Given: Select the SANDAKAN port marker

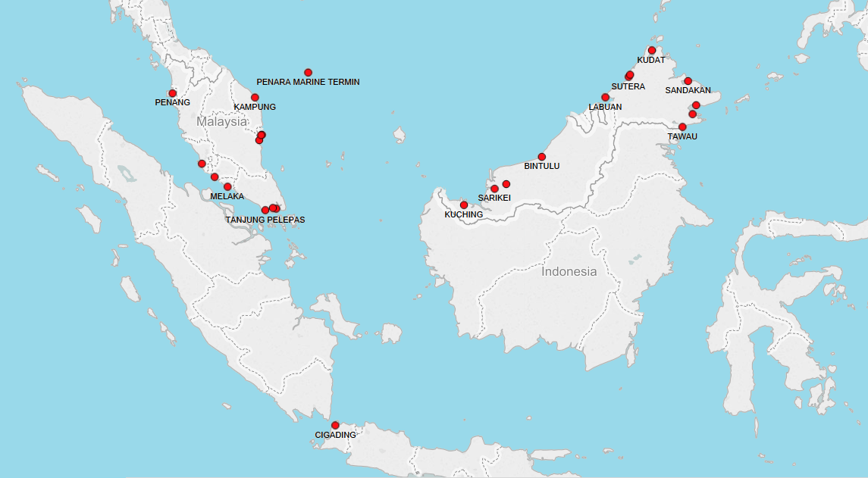Looking at the screenshot, I should [688, 81].
